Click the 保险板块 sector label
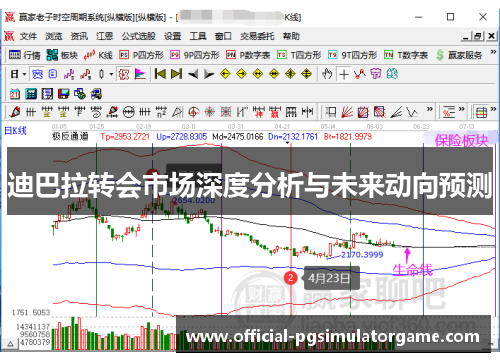The width and height of the screenshot is (500, 362). 461,141
